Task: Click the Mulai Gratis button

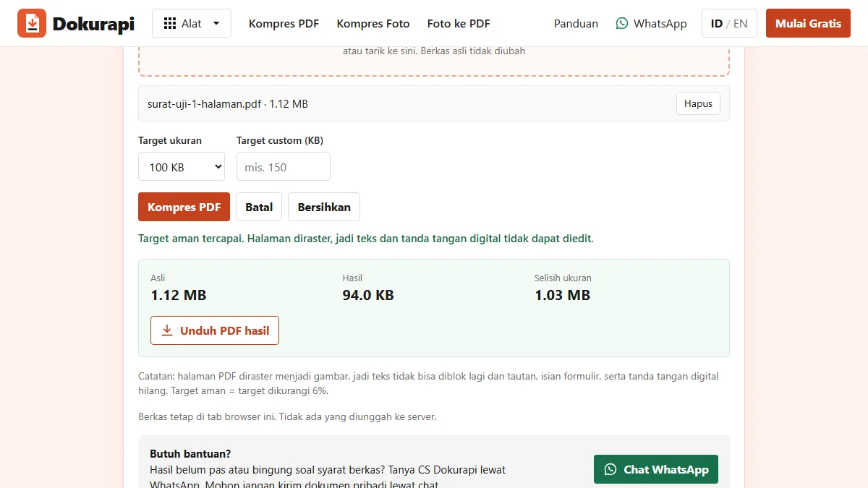Action: click(808, 23)
